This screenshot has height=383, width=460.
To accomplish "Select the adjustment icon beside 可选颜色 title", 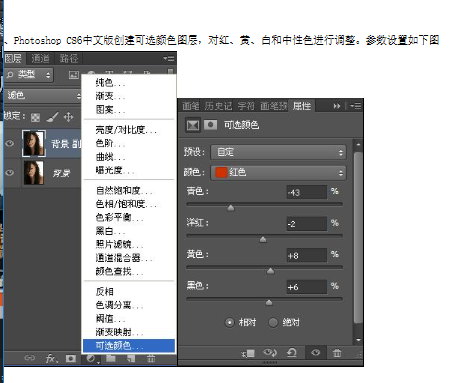I will 193,125.
